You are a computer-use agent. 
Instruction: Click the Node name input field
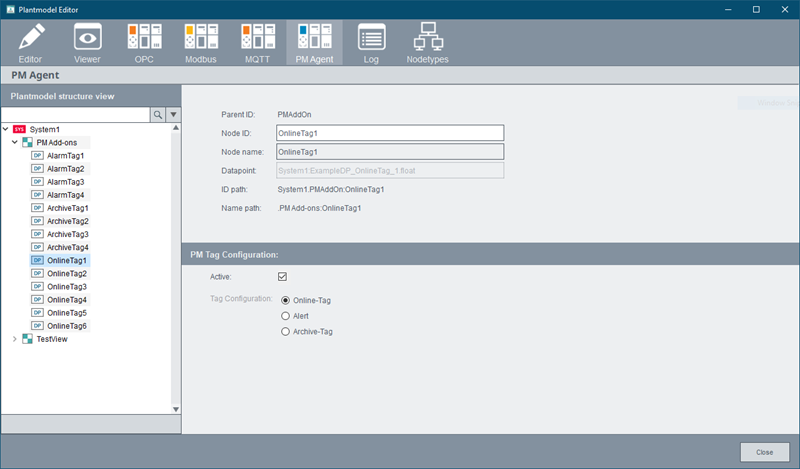tap(390, 152)
